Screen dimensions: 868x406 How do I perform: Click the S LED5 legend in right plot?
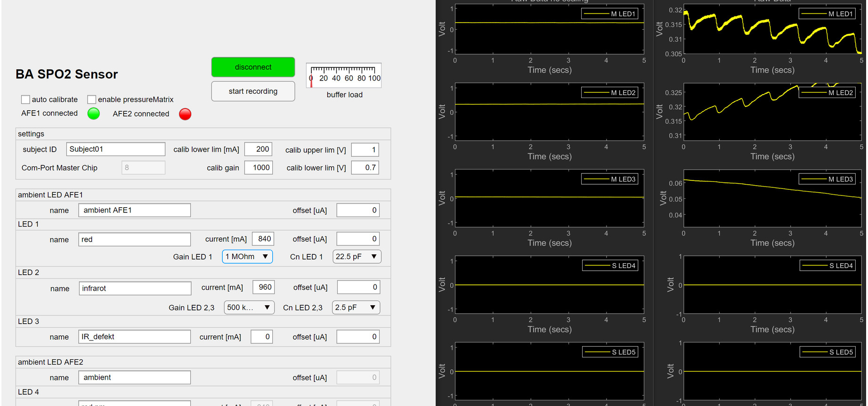(827, 352)
